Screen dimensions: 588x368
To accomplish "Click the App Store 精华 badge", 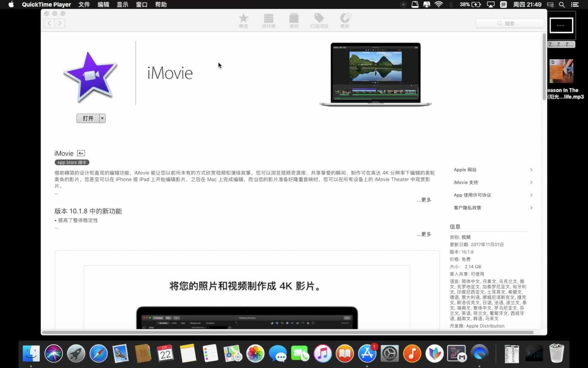I will click(x=72, y=163).
